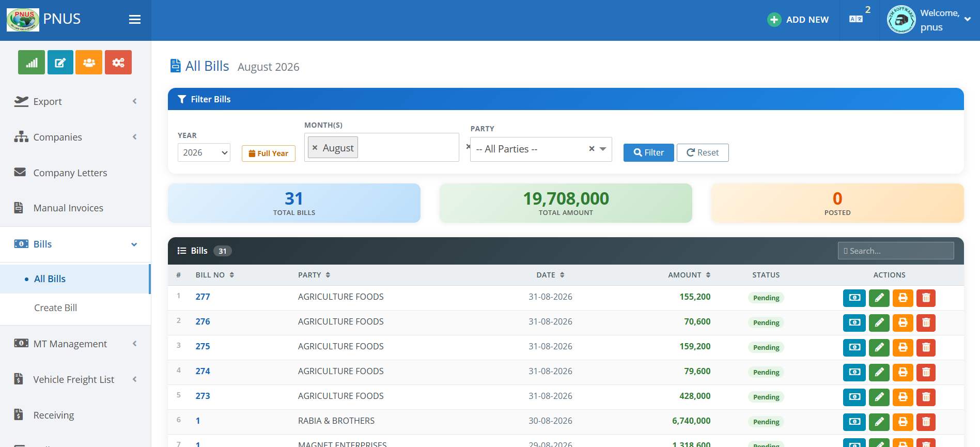
Task: Click the Total Bills 31 card
Action: 294,203
